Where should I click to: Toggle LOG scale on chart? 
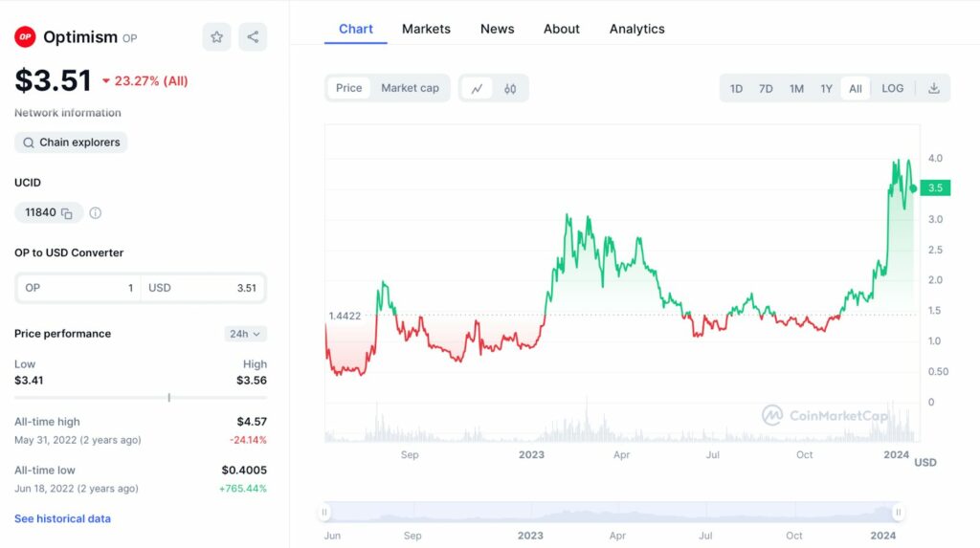point(893,88)
